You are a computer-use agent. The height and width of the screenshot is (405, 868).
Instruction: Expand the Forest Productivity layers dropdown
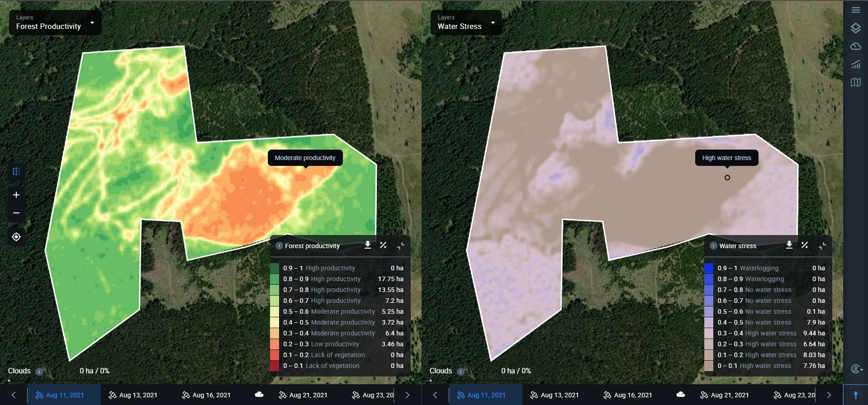point(92,23)
